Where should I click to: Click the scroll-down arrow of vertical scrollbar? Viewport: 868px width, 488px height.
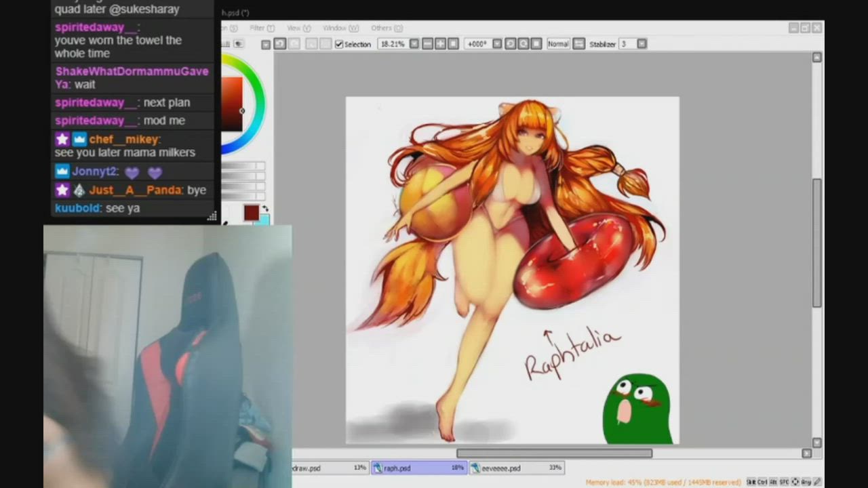click(817, 443)
